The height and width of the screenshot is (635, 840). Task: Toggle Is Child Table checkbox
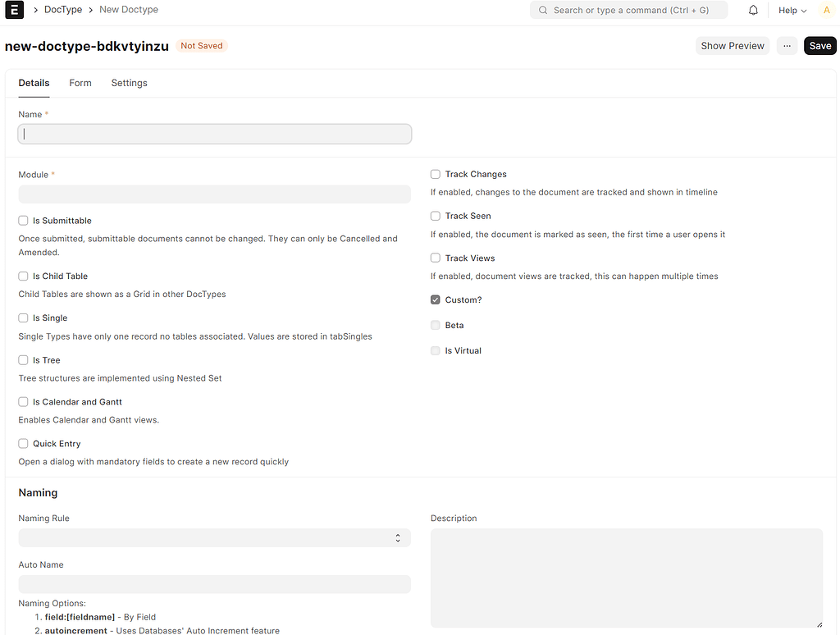[23, 276]
